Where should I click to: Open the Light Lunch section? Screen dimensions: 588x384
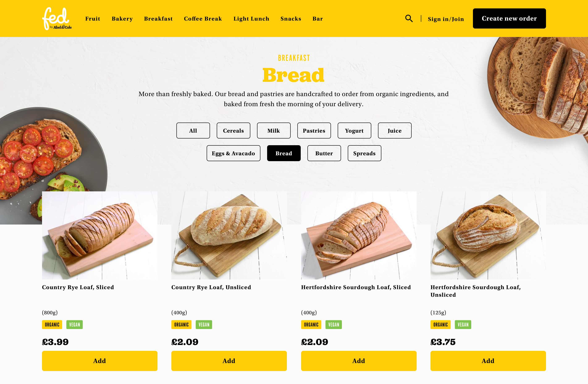click(x=251, y=19)
